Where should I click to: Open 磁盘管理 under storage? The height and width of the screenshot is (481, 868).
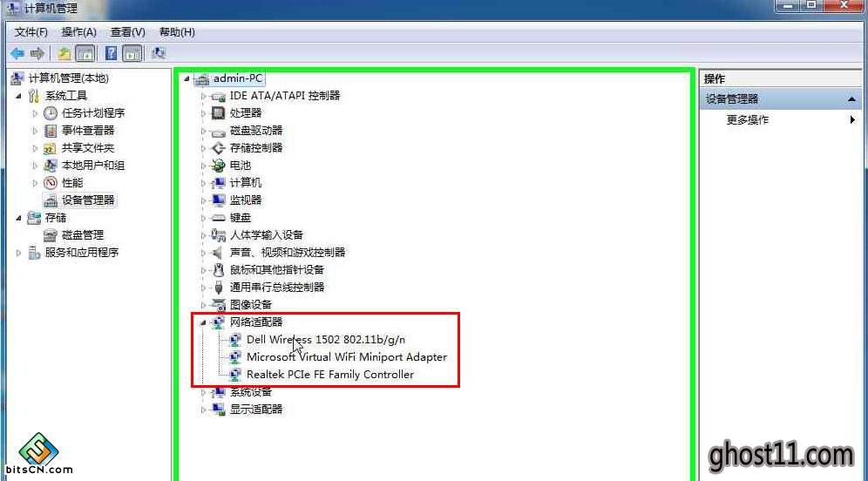point(83,235)
